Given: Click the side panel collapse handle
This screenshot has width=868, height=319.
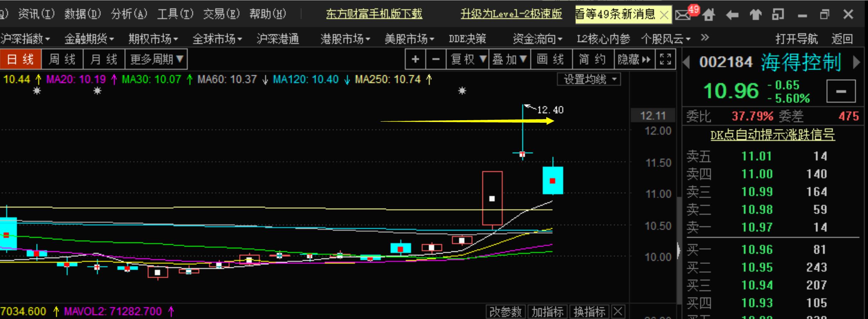Looking at the screenshot, I should pyautogui.click(x=679, y=250).
